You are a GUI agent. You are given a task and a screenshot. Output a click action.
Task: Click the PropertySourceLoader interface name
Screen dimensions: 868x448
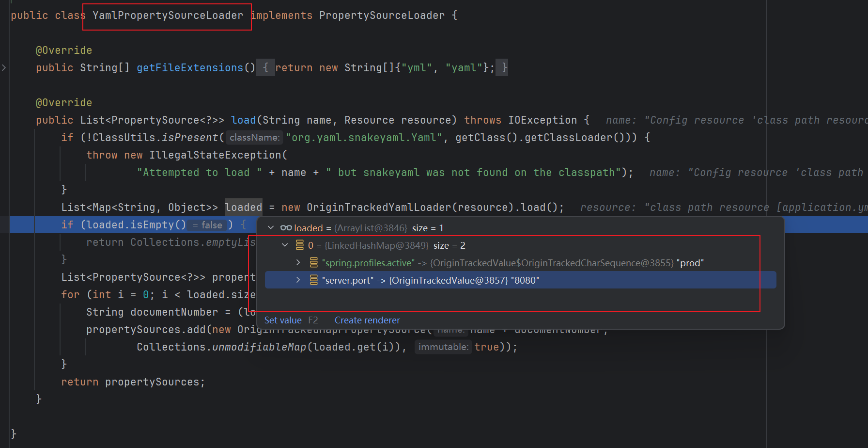tap(382, 16)
